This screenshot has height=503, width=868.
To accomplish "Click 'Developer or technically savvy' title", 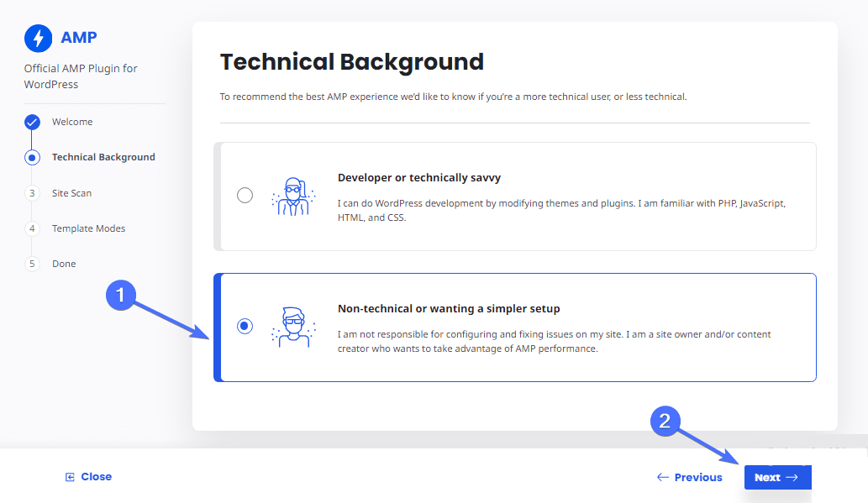I will pos(419,178).
